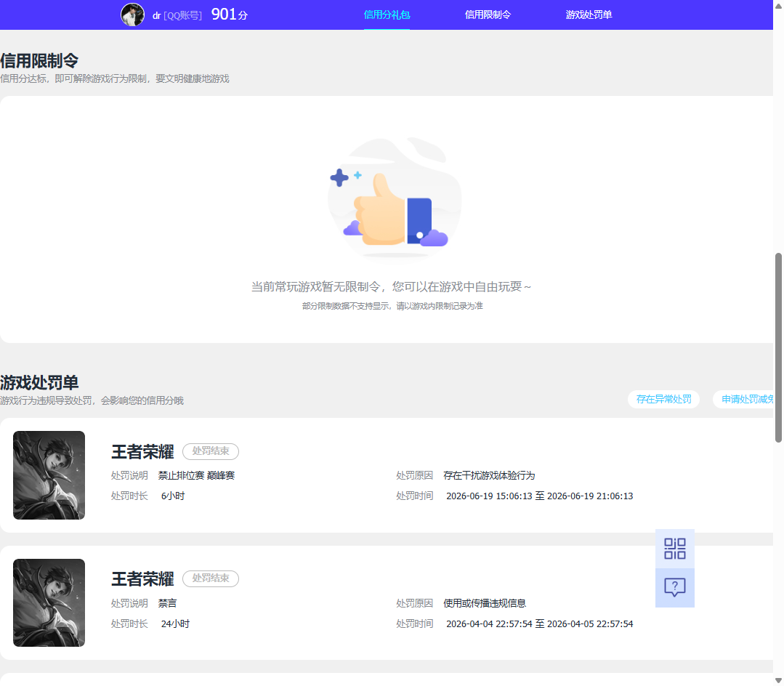The height and width of the screenshot is (686, 784).
Task: Click the text 禁止排位赛 巅峰赛
Action: pos(196,475)
